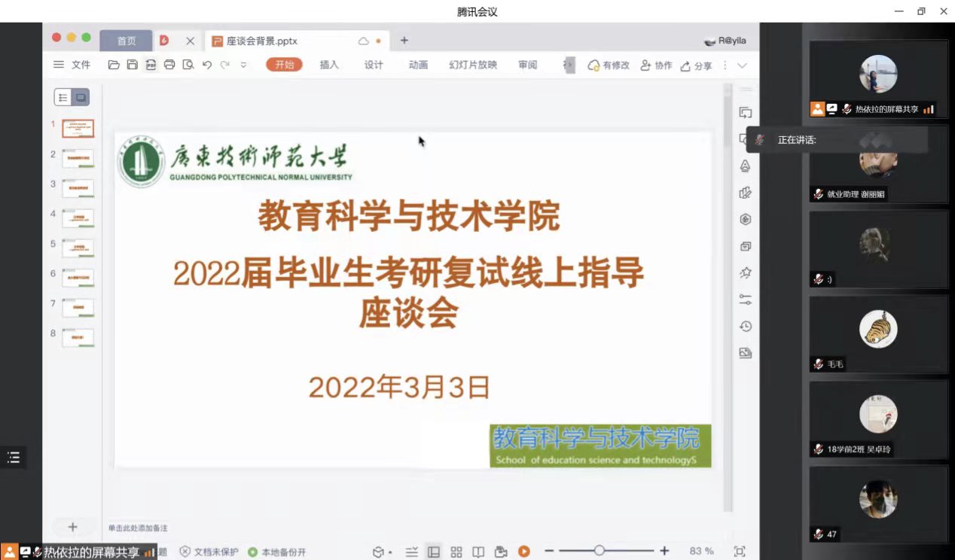Open the history clock icon in right sidebar
Viewport: 955px width, 560px height.
tap(746, 327)
